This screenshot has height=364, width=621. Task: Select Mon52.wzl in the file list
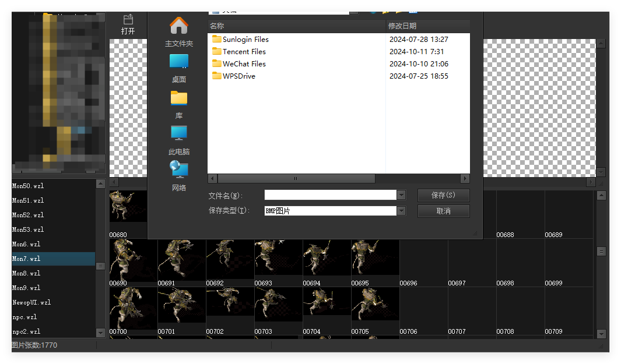(x=54, y=215)
